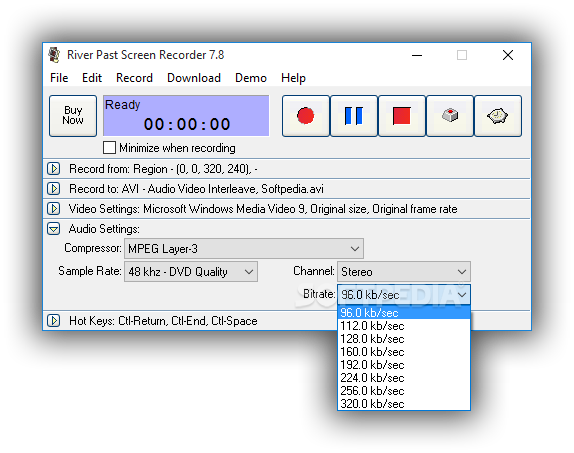Minimize the River Past Screen Recorder window
This screenshot has height=453, width=574.
(x=417, y=55)
